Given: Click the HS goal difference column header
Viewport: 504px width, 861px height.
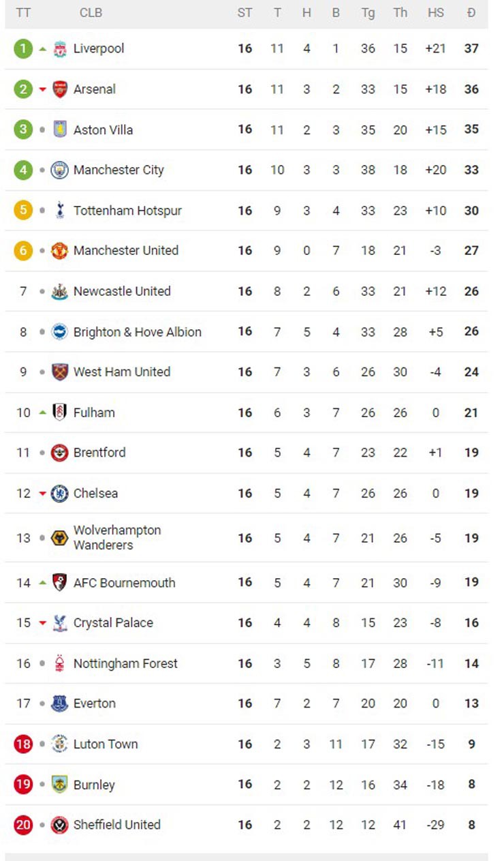Looking at the screenshot, I should coord(435,13).
